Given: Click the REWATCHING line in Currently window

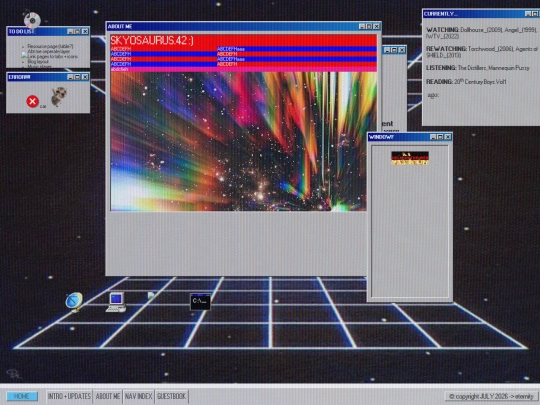Looking at the screenshot, I should pyautogui.click(x=482, y=52).
